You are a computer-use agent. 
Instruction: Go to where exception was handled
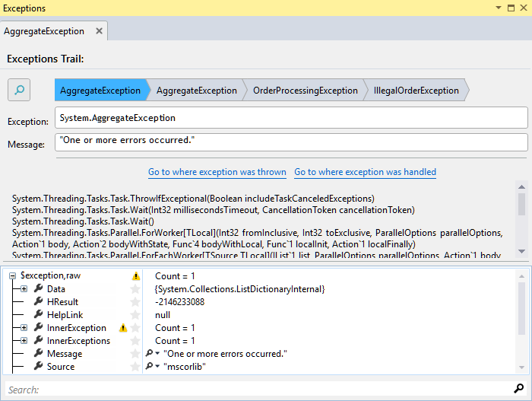tap(365, 172)
